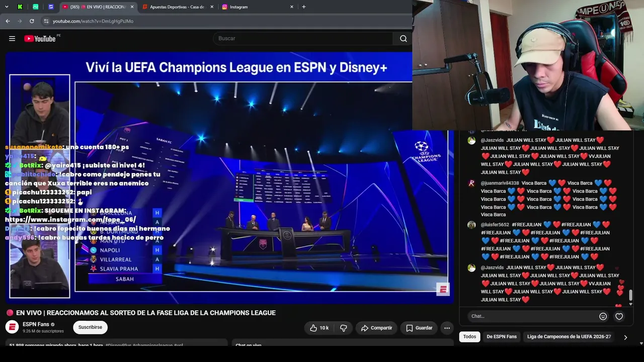Open the chat emoji picker
This screenshot has width=644, height=362.
point(603,316)
